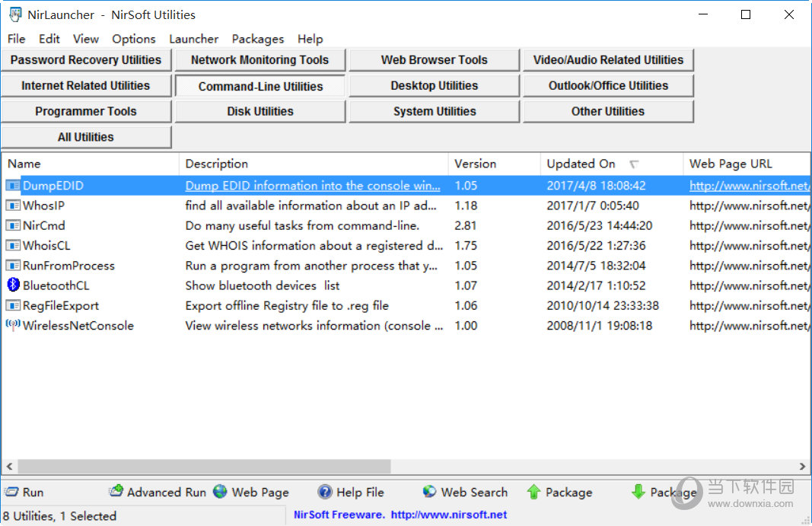Click the 2008/11/1 19:08:18 date cell
Viewport: 812px width, 526px height.
600,326
